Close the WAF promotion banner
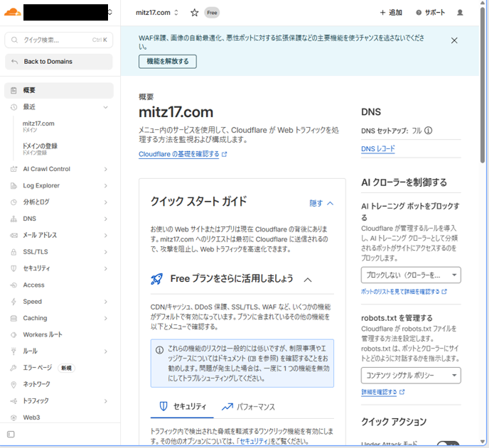The image size is (489, 448). 454,40
